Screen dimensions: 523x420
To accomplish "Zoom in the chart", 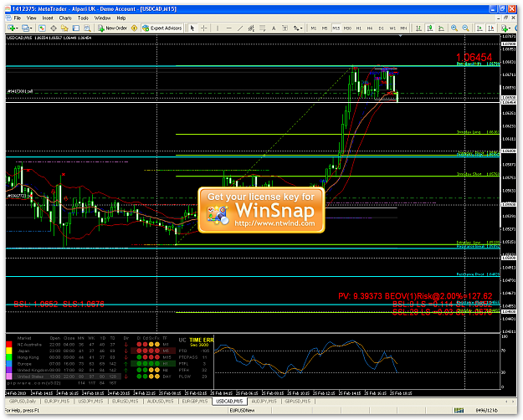I will point(454,28).
